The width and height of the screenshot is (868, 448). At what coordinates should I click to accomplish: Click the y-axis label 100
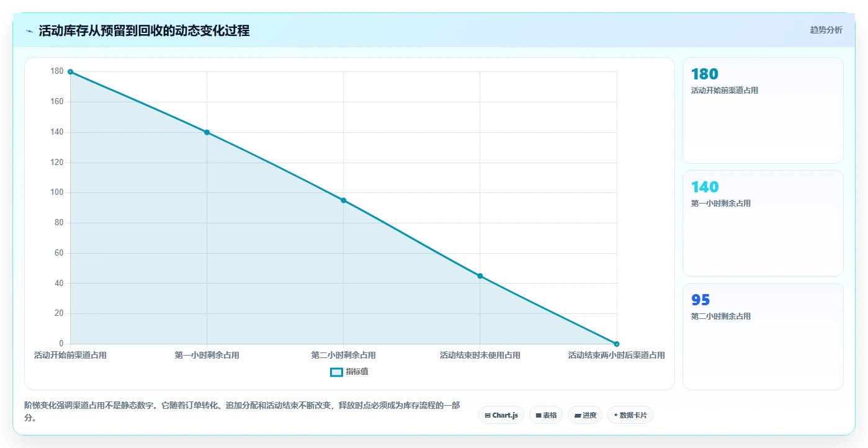coord(57,192)
